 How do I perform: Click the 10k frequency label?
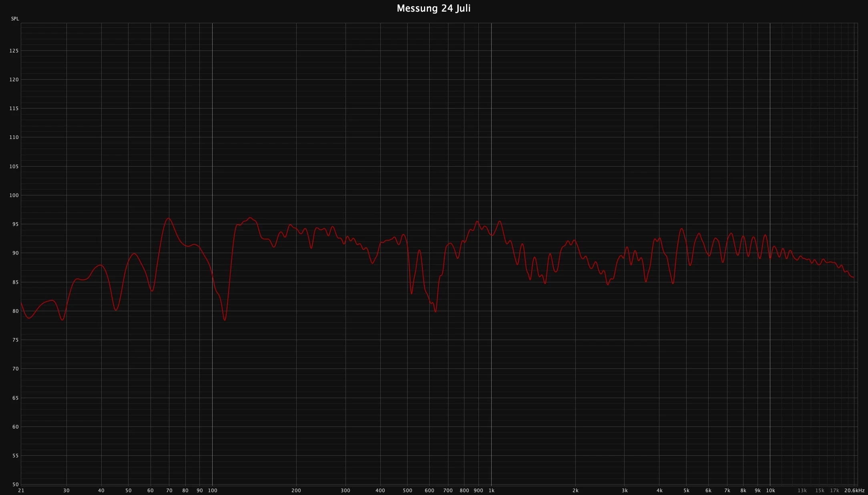click(770, 491)
